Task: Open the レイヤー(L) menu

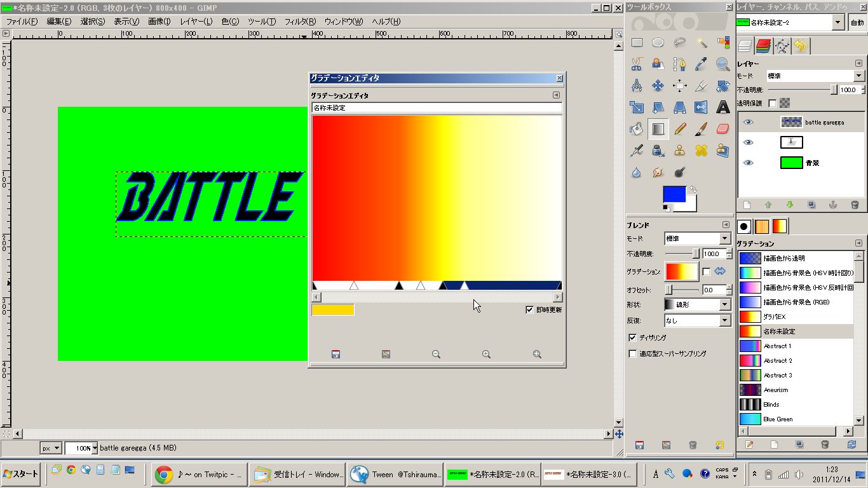Action: 196,22
